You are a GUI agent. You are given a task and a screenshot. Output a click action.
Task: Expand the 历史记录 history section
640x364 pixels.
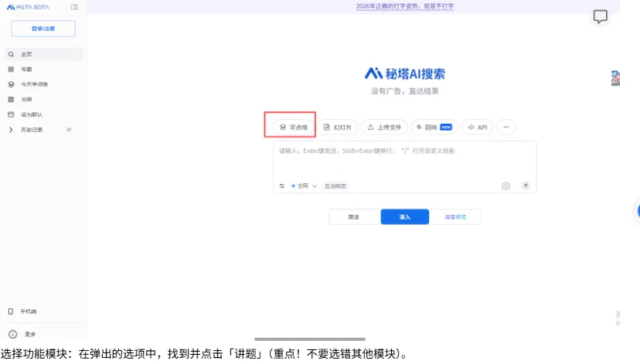(11, 130)
